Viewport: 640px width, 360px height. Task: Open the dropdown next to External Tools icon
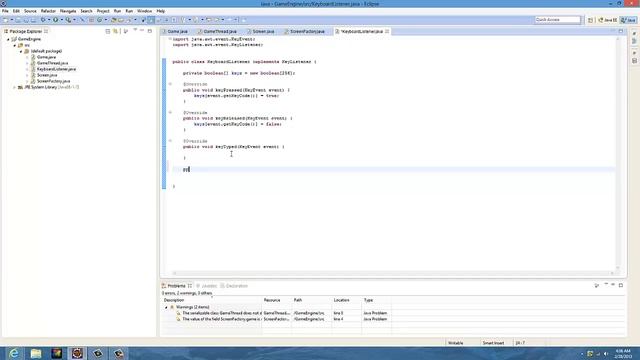pos(74,20)
